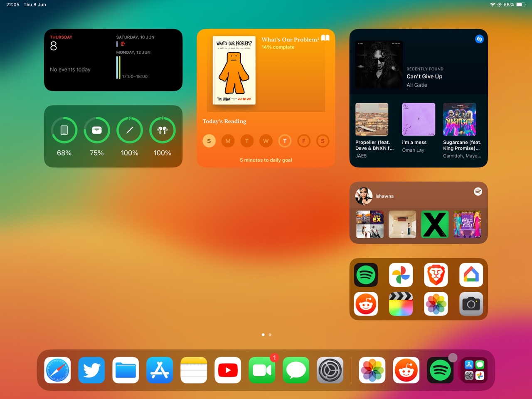Tap the Spotify logo in Ishawna widget

tap(478, 192)
